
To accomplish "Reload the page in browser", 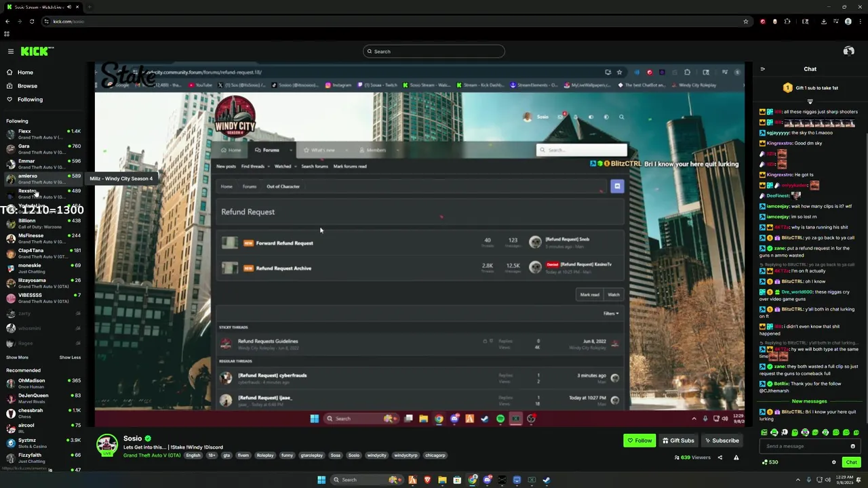I will tap(32, 22).
